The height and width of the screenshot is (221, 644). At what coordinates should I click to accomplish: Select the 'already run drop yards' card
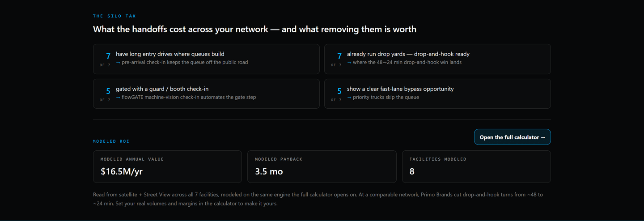pos(437,59)
